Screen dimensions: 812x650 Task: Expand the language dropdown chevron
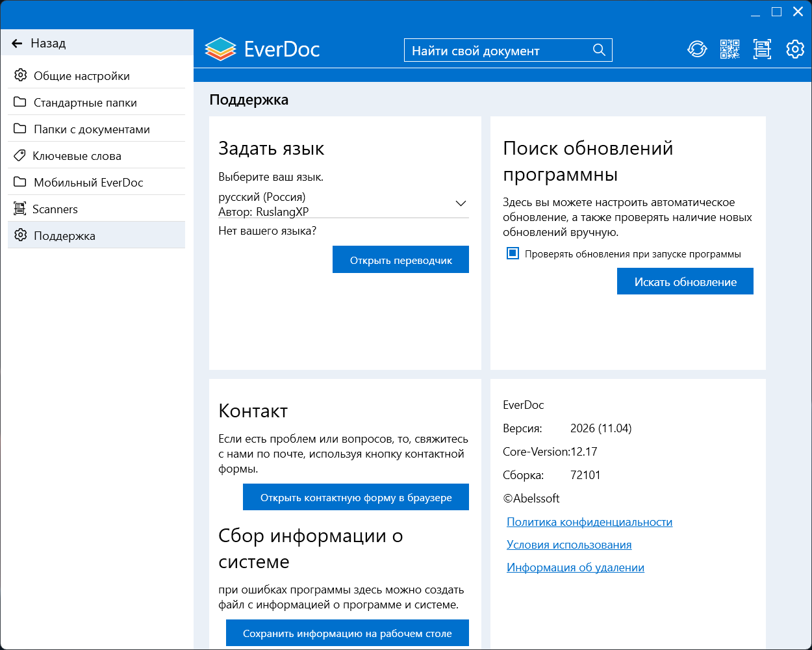click(x=461, y=203)
